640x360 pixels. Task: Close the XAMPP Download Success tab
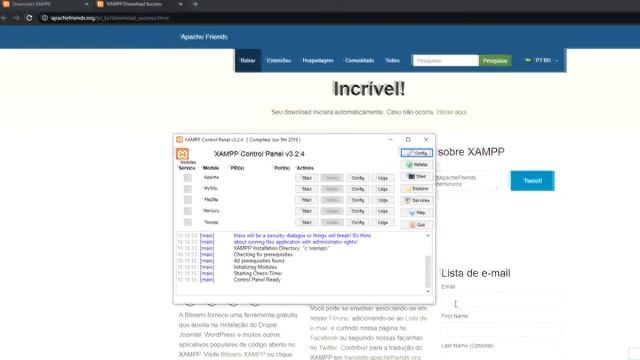[x=180, y=4]
